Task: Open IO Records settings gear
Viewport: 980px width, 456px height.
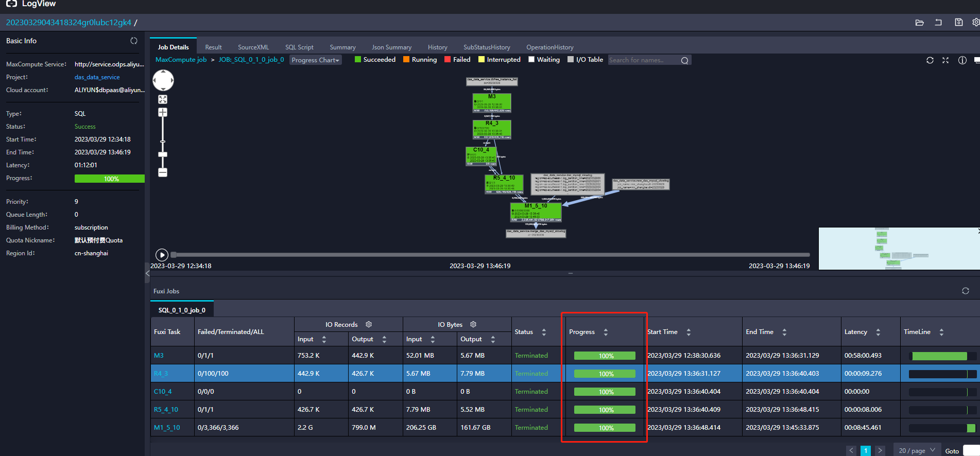Action: click(369, 324)
